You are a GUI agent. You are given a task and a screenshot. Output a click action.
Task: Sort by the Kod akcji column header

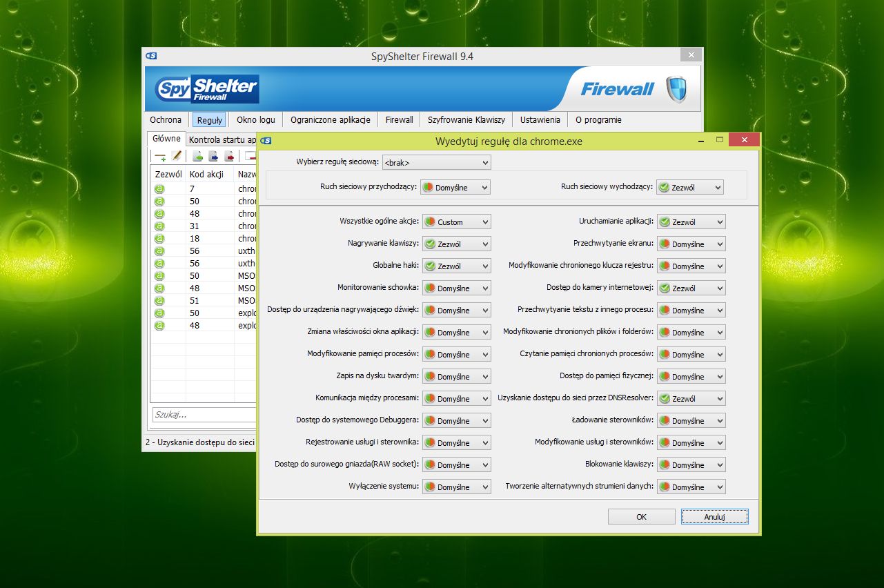[x=210, y=174]
